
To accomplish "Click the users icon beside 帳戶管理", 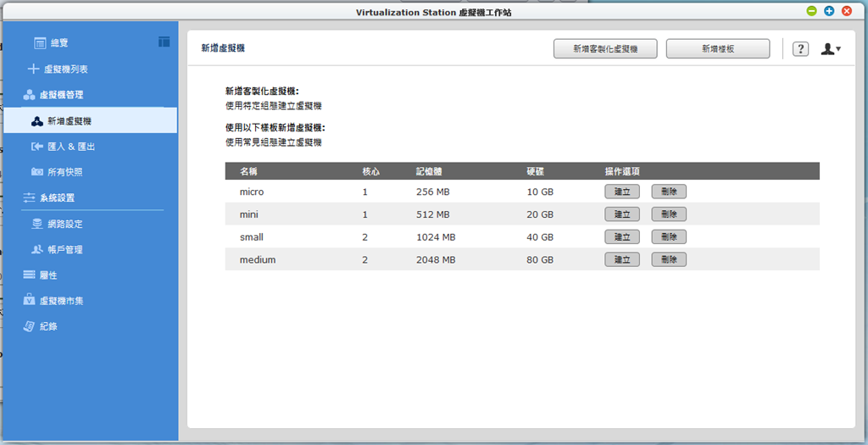I will pyautogui.click(x=37, y=249).
